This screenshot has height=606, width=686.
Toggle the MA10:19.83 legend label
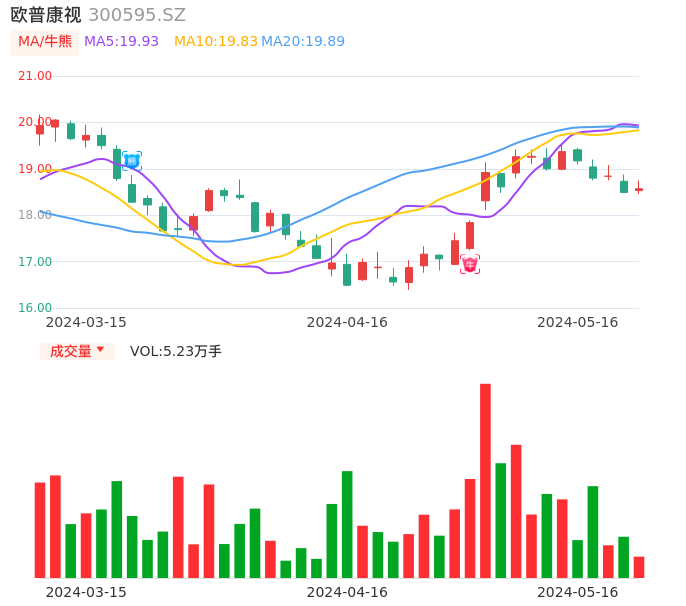[216, 42]
